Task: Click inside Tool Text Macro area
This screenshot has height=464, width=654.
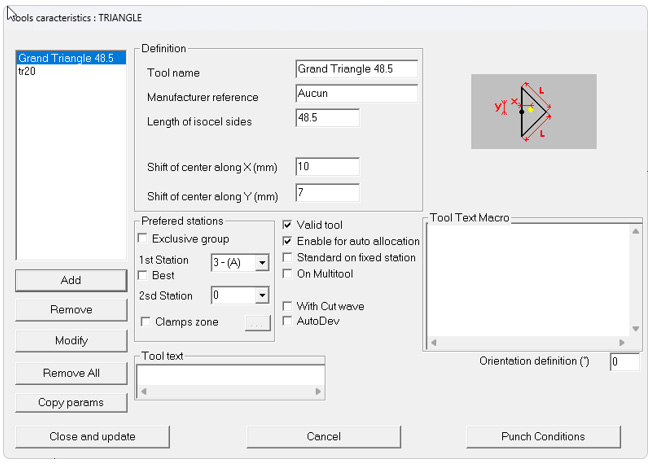Action: pyautogui.click(x=528, y=280)
